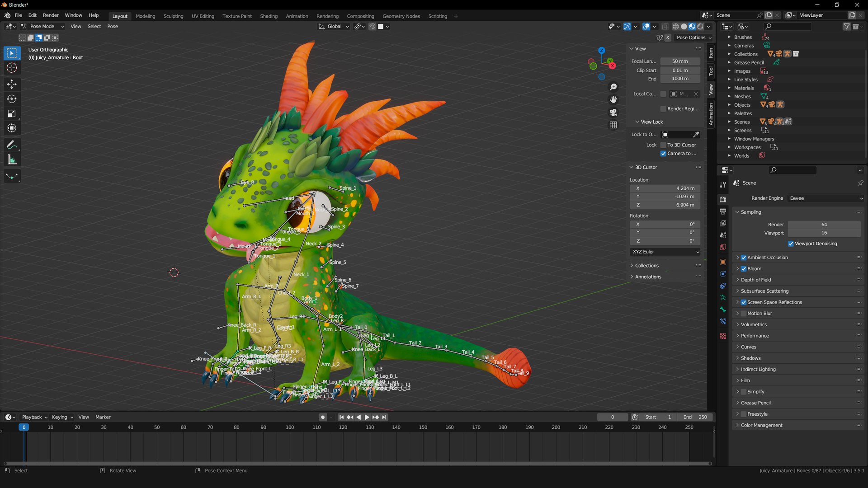
Task: Select the Select Box tool
Action: (12, 53)
